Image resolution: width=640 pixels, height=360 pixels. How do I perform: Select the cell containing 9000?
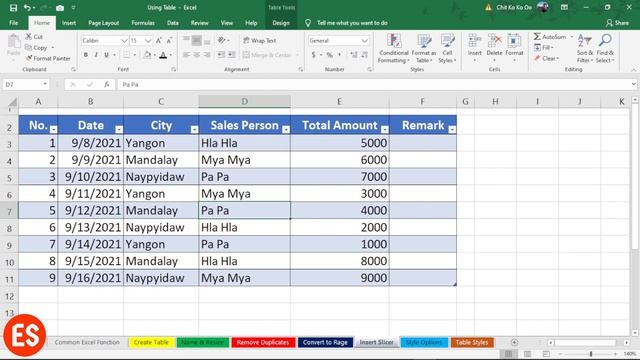340,278
